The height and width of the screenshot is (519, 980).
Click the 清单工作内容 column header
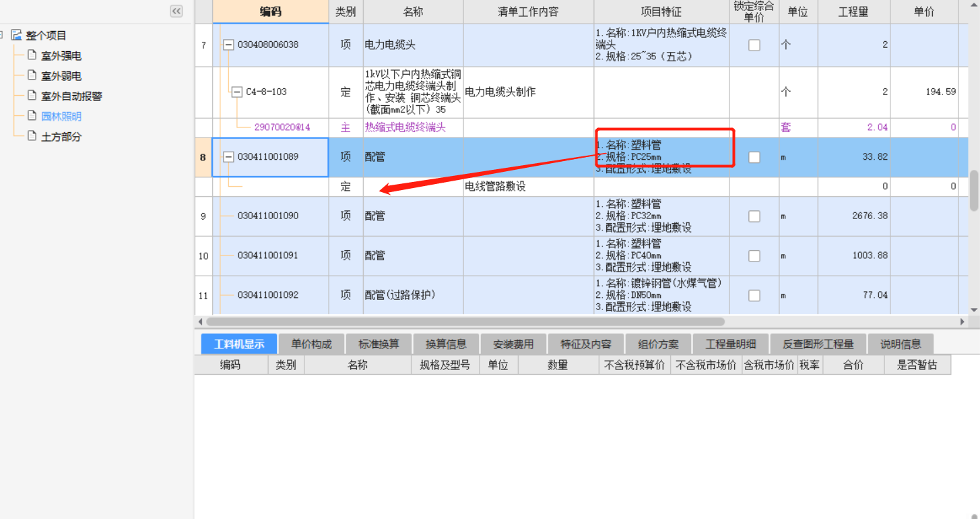(x=529, y=12)
